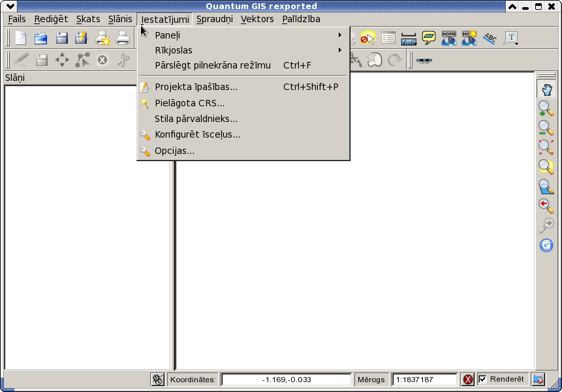Open the attribute table icon

388,38
